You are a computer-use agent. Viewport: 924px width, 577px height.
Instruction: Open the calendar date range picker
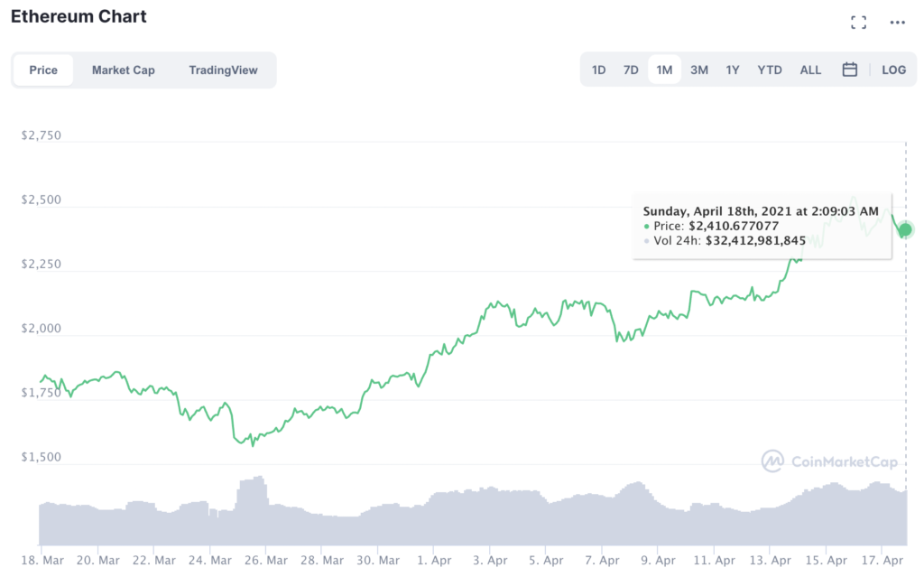[849, 70]
